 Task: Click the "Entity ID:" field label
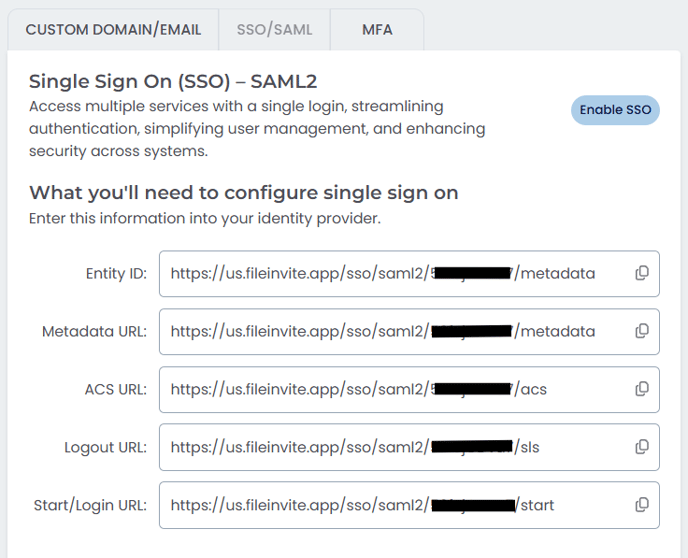(116, 274)
